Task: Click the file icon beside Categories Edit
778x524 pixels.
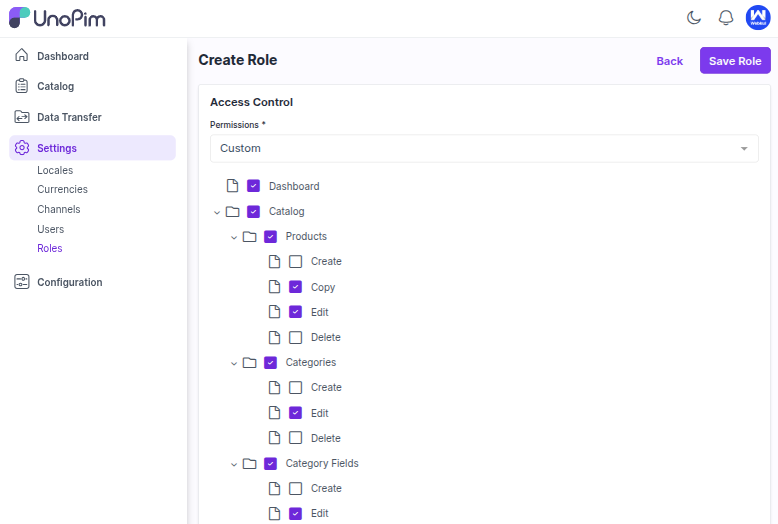Action: (274, 412)
